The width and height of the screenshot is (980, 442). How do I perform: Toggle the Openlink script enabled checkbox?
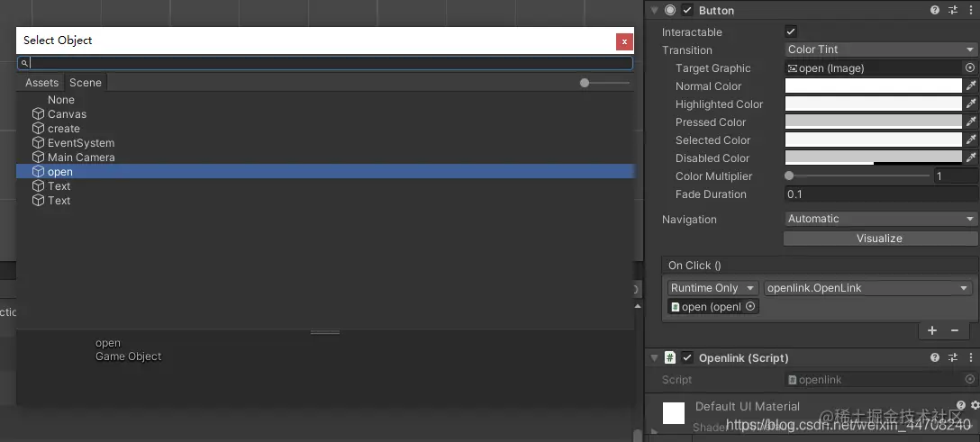(x=687, y=357)
